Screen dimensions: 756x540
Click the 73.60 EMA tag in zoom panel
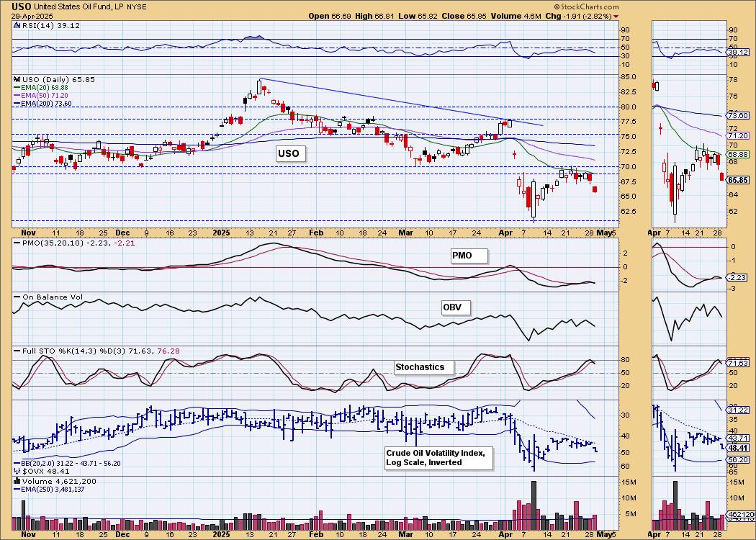point(739,116)
